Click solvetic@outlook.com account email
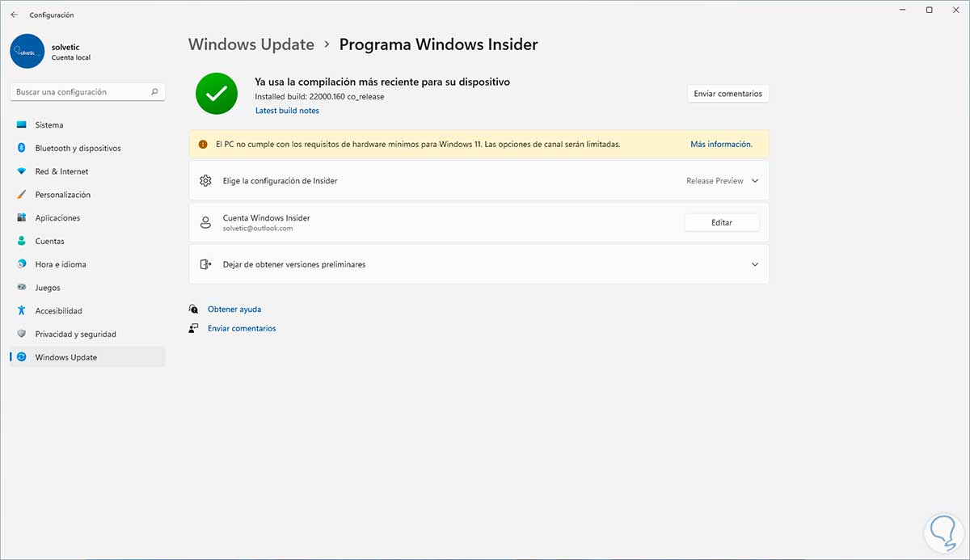The width and height of the screenshot is (970, 560). point(258,229)
